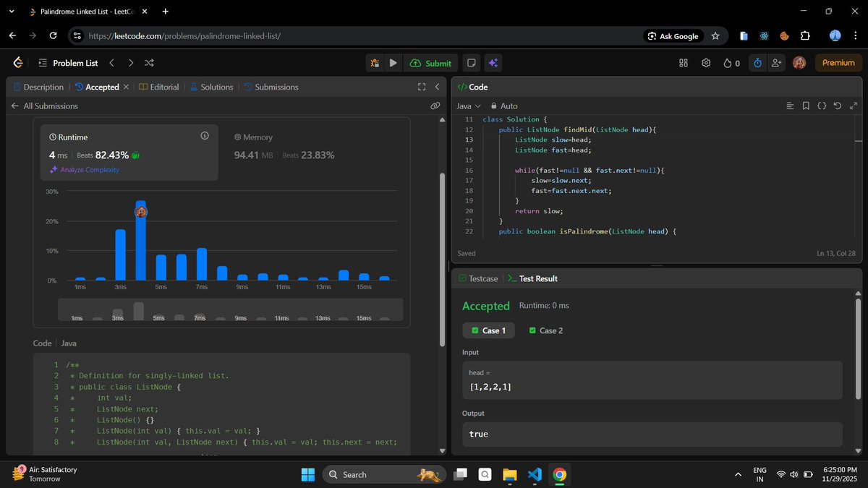Select the Case 1 test case

[x=488, y=330]
